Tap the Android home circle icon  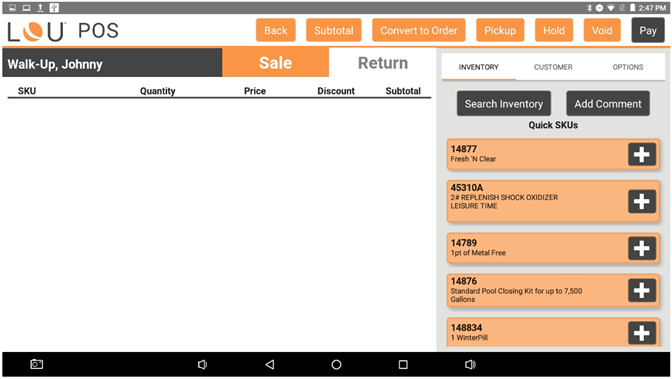click(336, 364)
